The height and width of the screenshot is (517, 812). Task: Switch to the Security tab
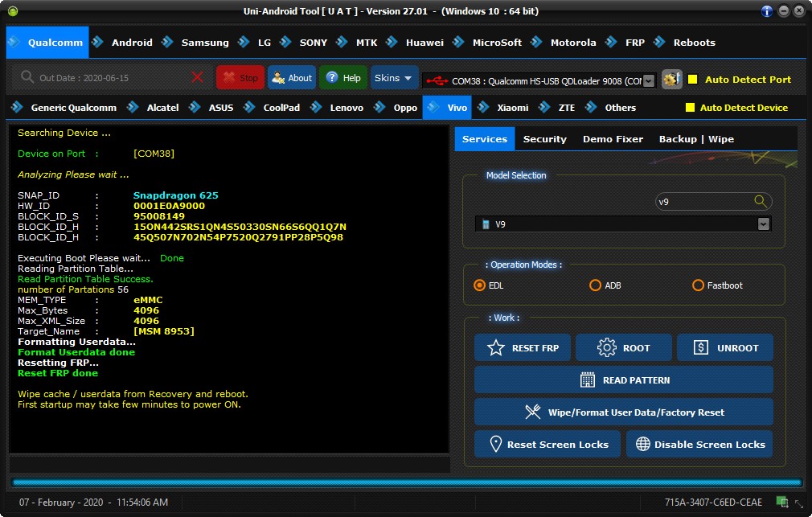coord(544,139)
